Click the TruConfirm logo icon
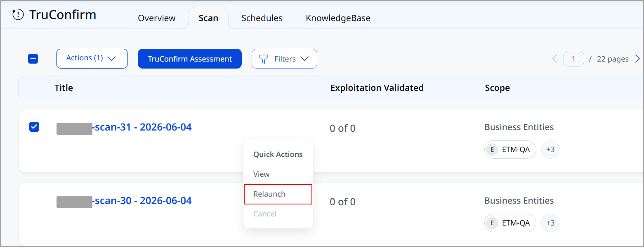The image size is (644, 247). [x=18, y=15]
